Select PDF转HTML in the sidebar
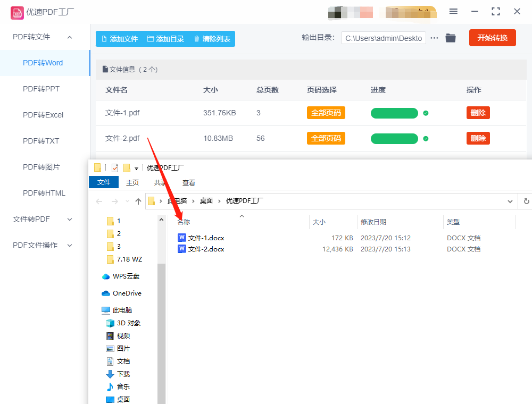 point(44,193)
